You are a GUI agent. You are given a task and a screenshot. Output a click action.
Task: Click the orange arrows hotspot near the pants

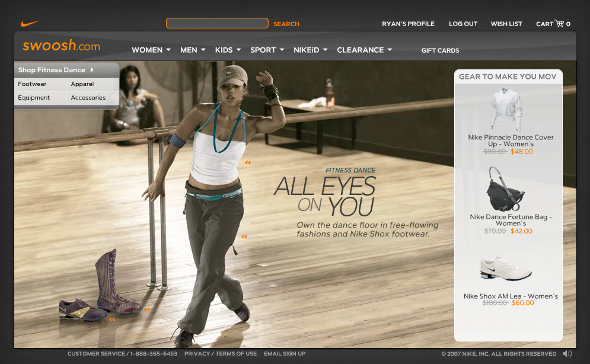click(x=244, y=237)
